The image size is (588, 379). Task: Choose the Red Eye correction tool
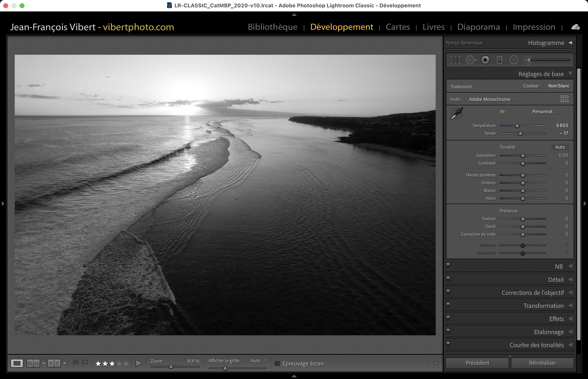pyautogui.click(x=485, y=60)
